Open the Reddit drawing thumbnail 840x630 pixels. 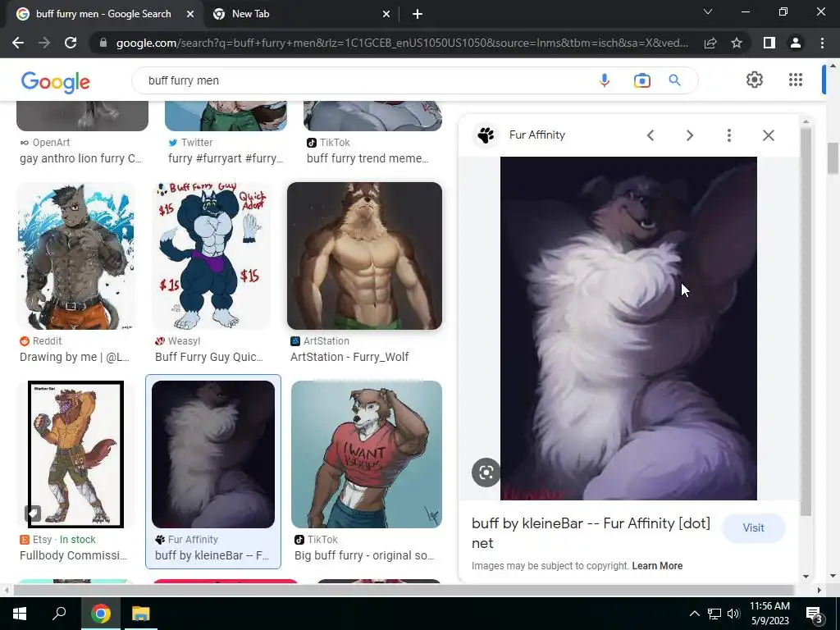(x=75, y=256)
